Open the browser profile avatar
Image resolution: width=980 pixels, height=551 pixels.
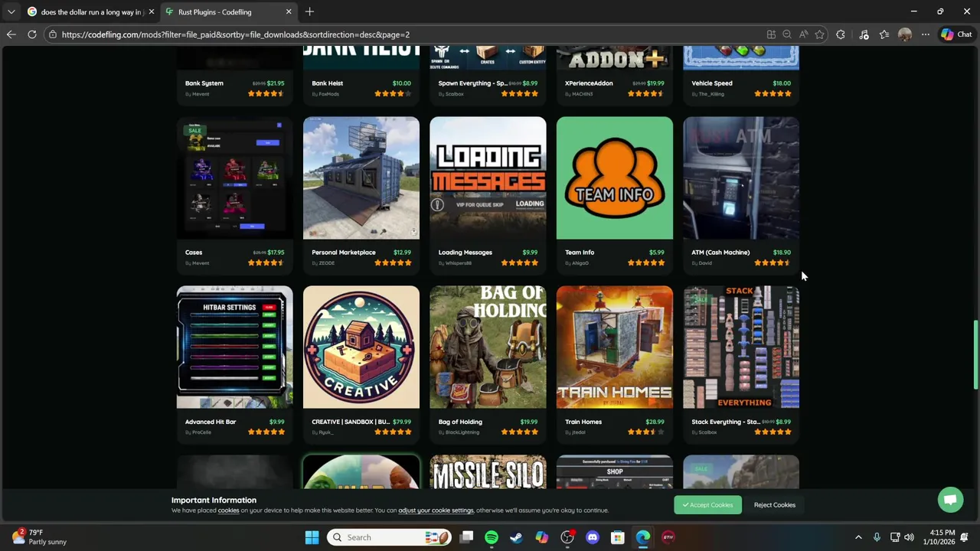(x=905, y=34)
